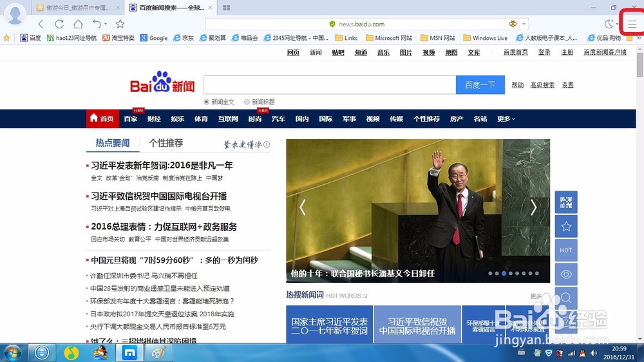
Task: Click the favorites bar star icon
Action: [x=6, y=38]
